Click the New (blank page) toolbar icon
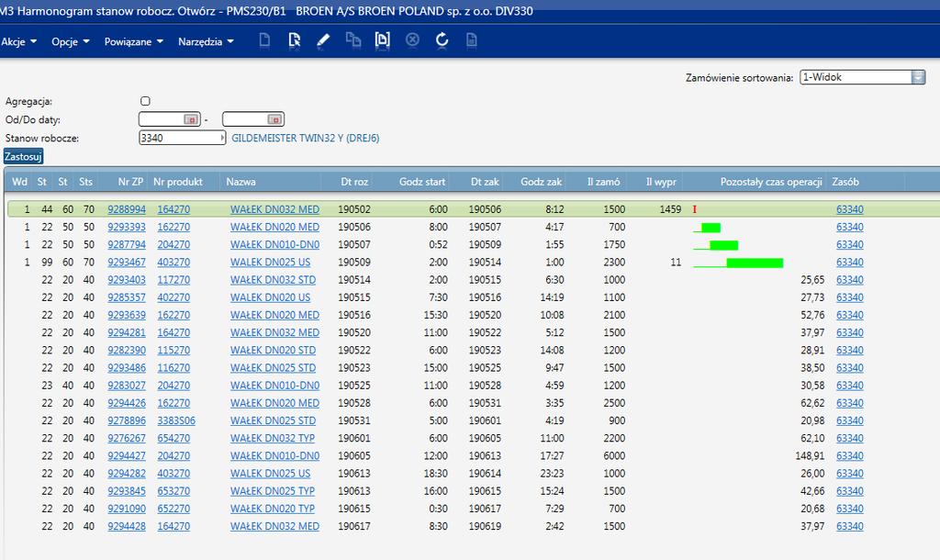 [x=264, y=40]
